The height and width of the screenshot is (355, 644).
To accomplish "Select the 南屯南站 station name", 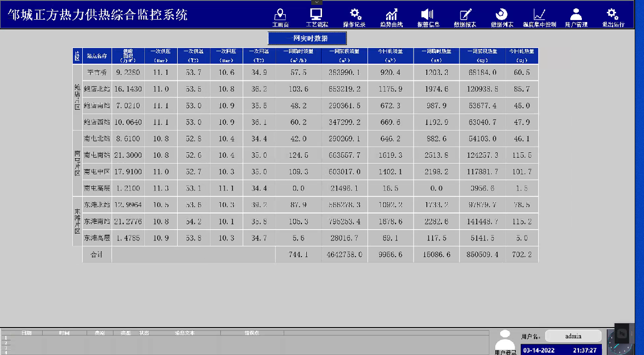I will [x=97, y=155].
